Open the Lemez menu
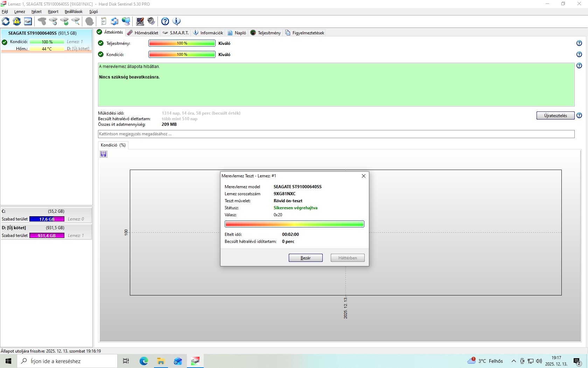This screenshot has width=588, height=368. click(x=20, y=12)
